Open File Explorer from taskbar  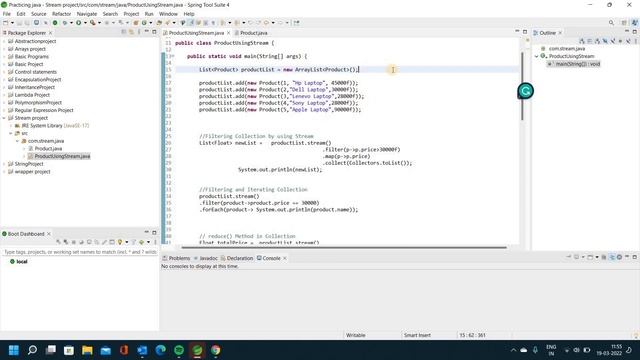tap(87, 350)
